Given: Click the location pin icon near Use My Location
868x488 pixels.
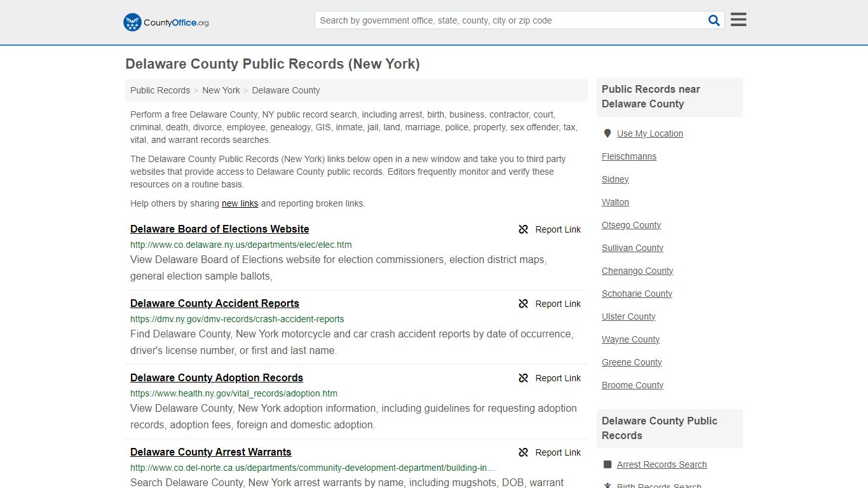Looking at the screenshot, I should pos(607,133).
